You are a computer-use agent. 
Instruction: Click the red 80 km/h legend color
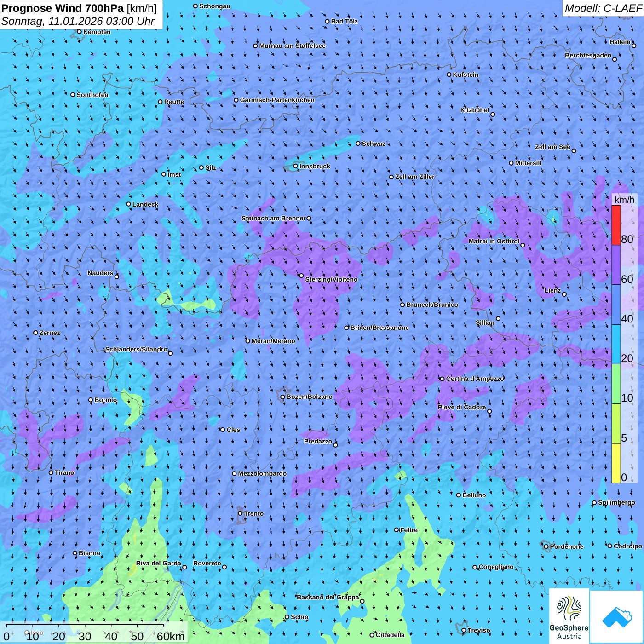pos(616,225)
